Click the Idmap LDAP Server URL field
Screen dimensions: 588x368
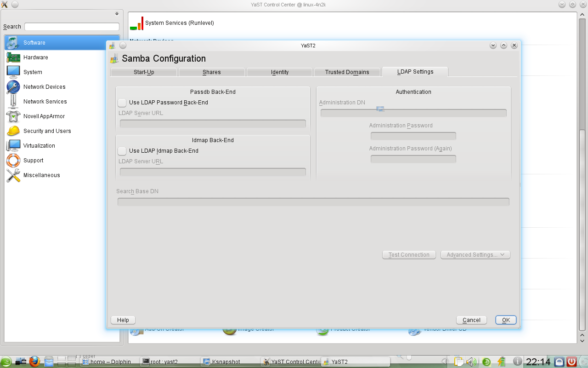point(213,172)
